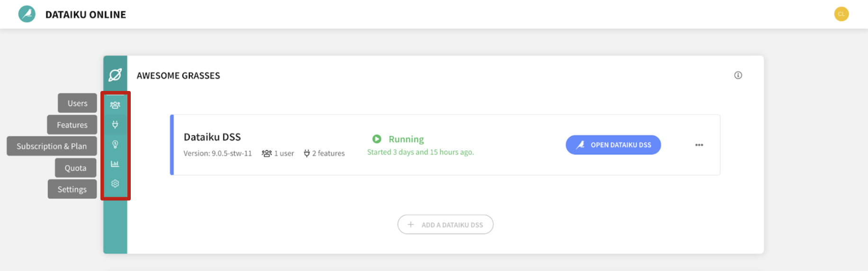Open the Quota chart sidebar icon
This screenshot has width=868, height=271.
[x=115, y=164]
